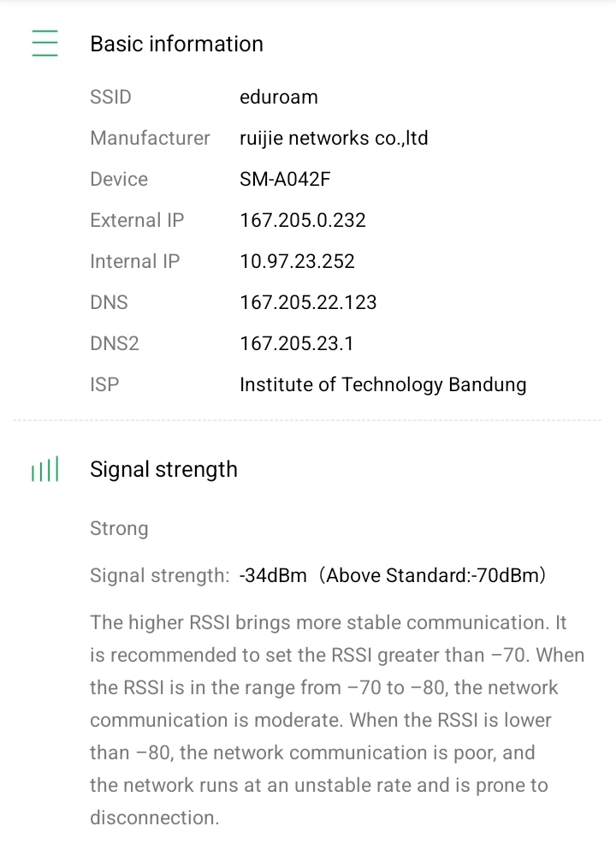Click the Signal strength bars icon
Image resolution: width=616 pixels, height=844 pixels.
[x=44, y=470]
